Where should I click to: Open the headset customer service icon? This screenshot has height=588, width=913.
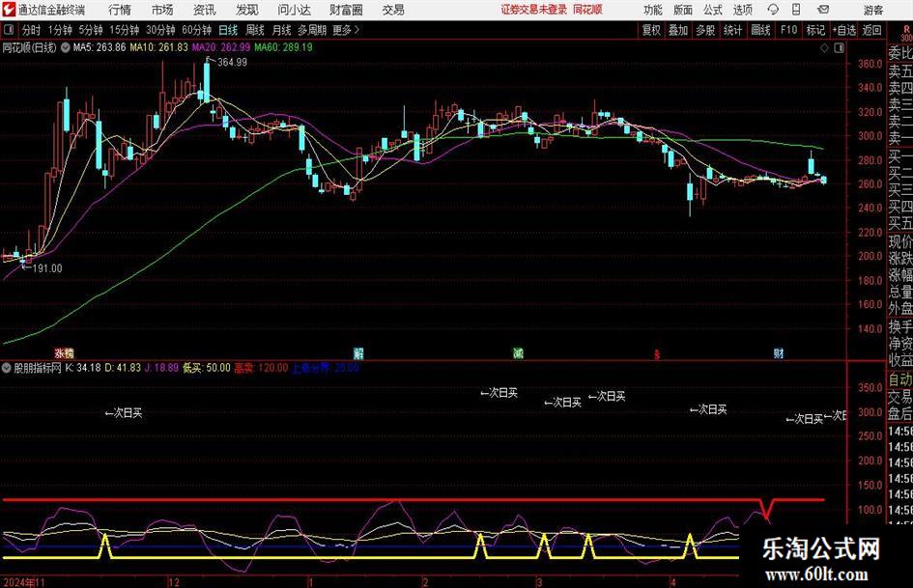(x=773, y=10)
